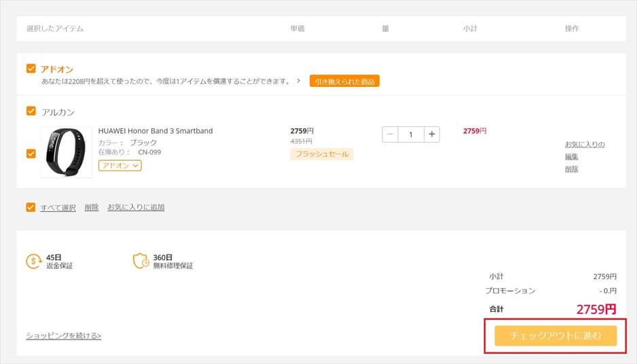
Task: Click the CN-099 stock code text
Action: [149, 152]
